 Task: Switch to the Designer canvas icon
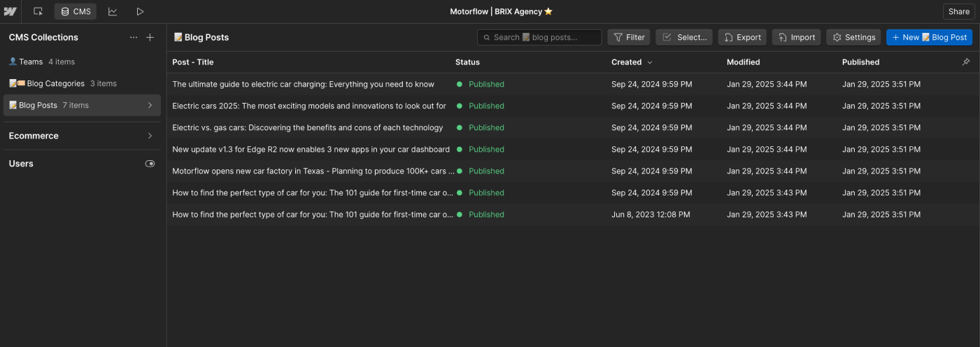click(38, 11)
